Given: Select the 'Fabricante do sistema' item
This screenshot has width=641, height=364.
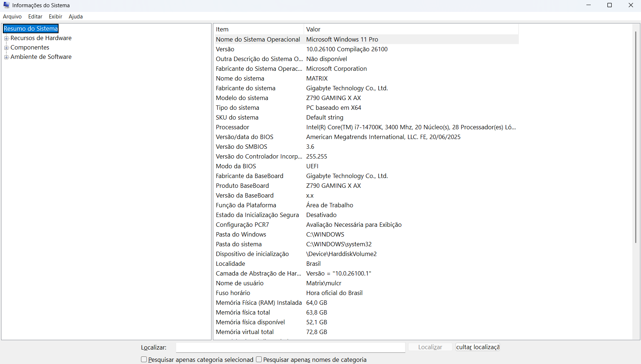Looking at the screenshot, I should (x=245, y=88).
